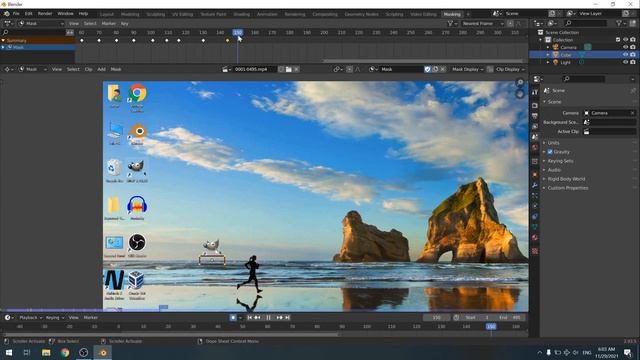
Task: Expand the Mask channel in dope sheet
Action: (x=3, y=47)
